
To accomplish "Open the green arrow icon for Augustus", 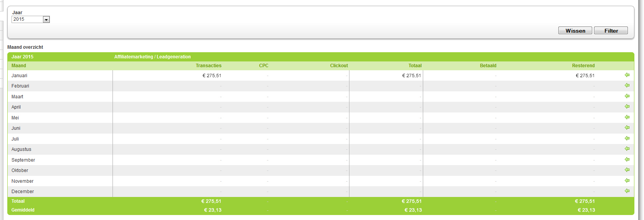I will point(627,149).
